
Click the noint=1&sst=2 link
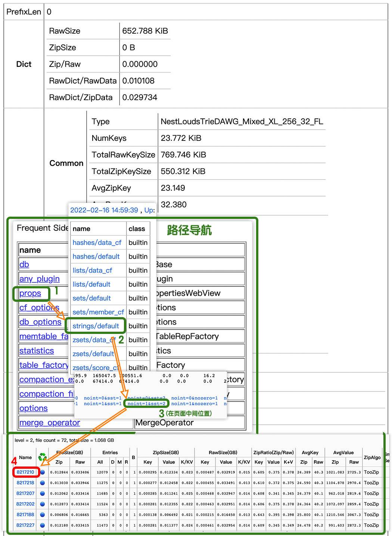[146, 404]
